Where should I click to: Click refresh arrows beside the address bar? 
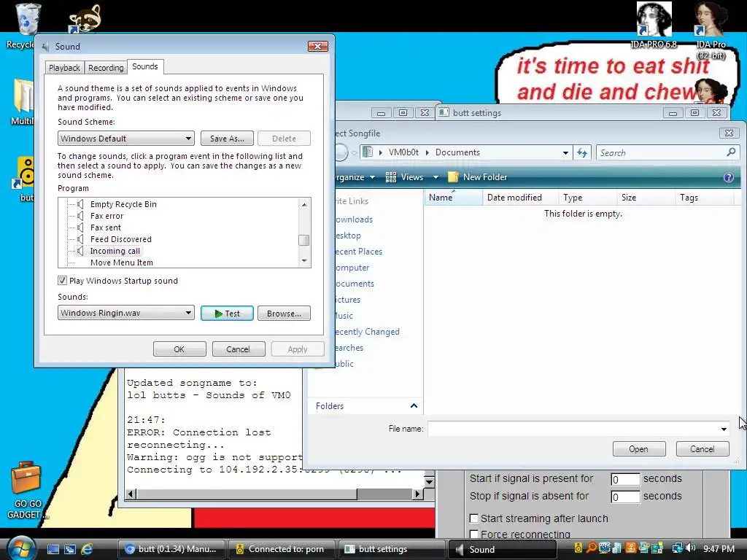pyautogui.click(x=582, y=153)
